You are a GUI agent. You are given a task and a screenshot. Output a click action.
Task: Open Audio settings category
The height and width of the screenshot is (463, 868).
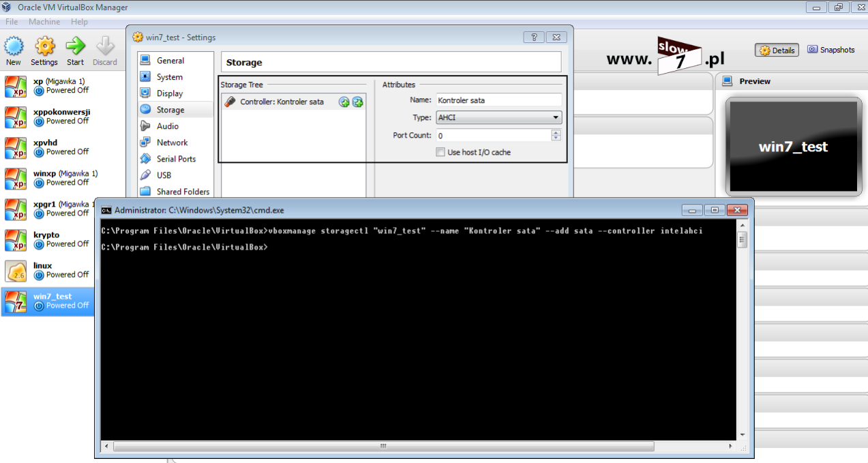click(176, 126)
